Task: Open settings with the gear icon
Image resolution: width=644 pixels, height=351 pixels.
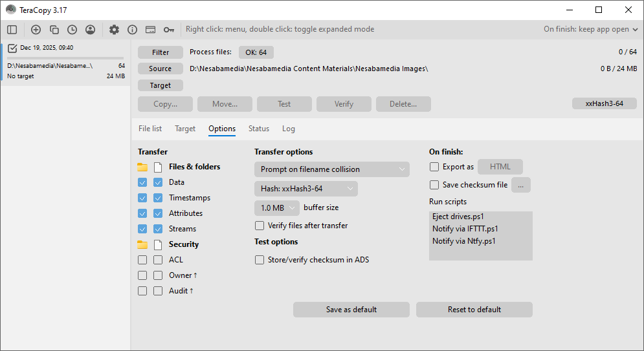Action: (114, 29)
